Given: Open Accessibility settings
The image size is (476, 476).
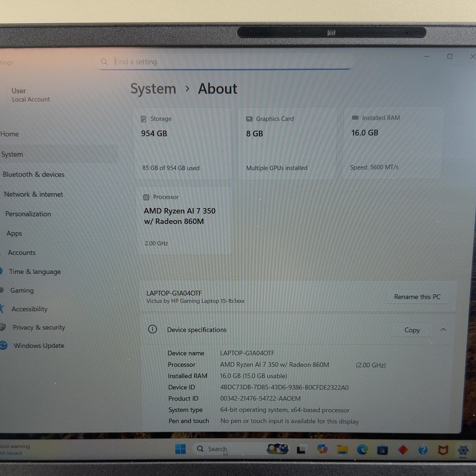Looking at the screenshot, I should [29, 309].
